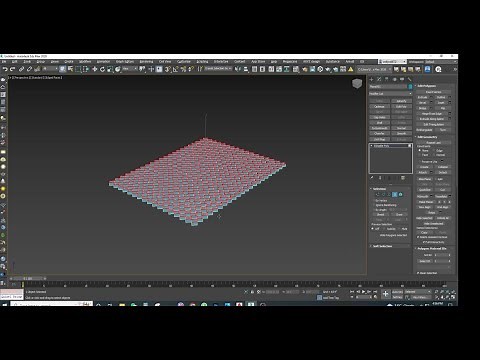Open the selection filter dropdown in toolbar
This screenshot has height=360, width=480.
click(50, 69)
